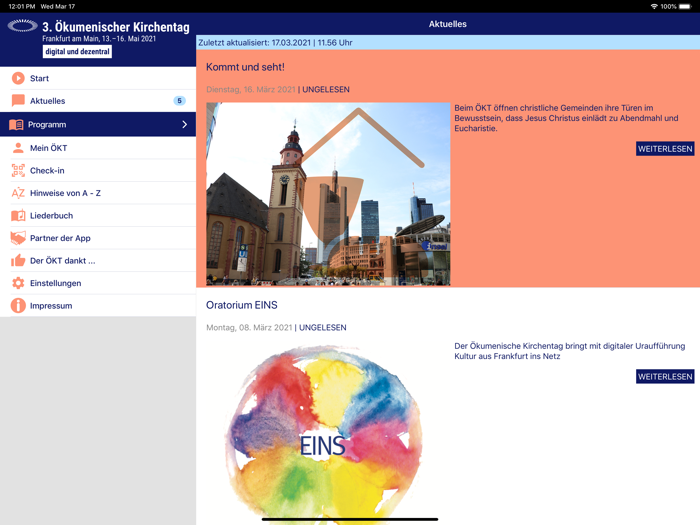This screenshot has width=700, height=525.
Task: Click the 3. Ökumenischer Kirchentag title
Action: pyautogui.click(x=116, y=27)
